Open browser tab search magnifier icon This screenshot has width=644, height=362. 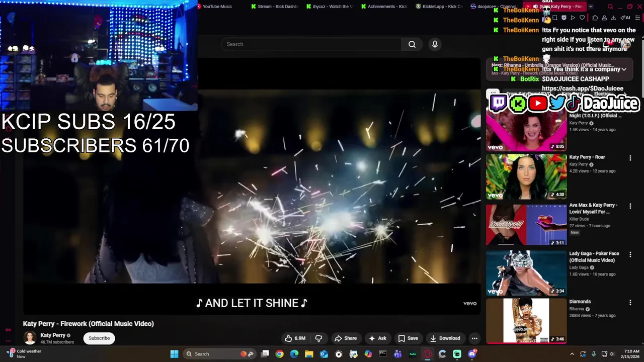pyautogui.click(x=610, y=7)
